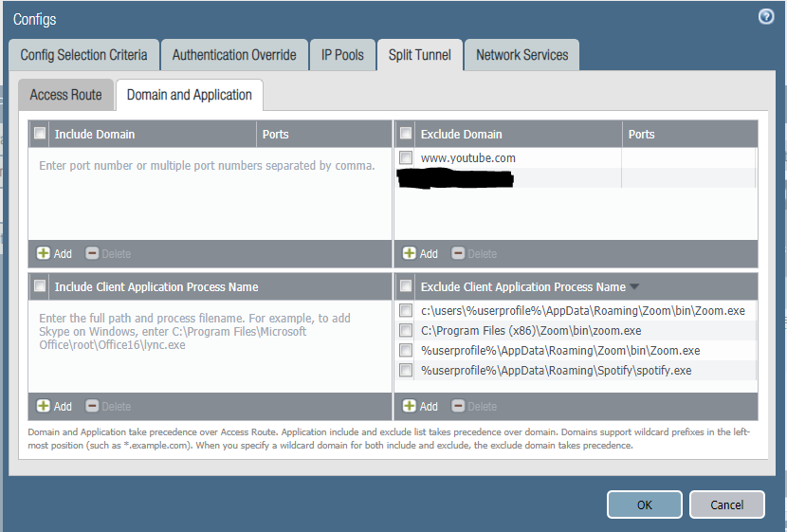Switch to the Access Route sub-tab
The height and width of the screenshot is (532, 787).
coord(65,94)
